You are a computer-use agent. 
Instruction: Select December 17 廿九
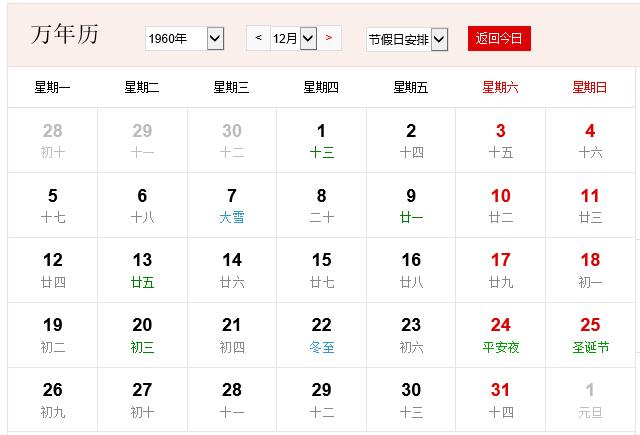500,270
